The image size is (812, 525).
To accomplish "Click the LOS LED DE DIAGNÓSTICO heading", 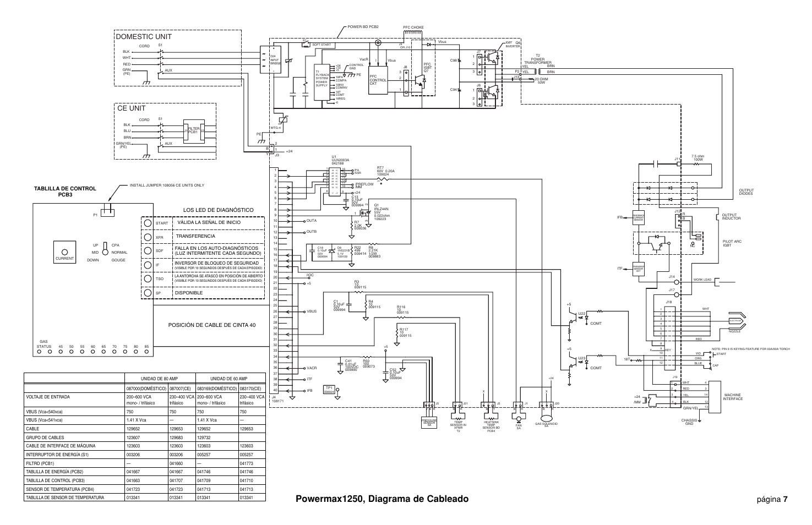I will (219, 210).
